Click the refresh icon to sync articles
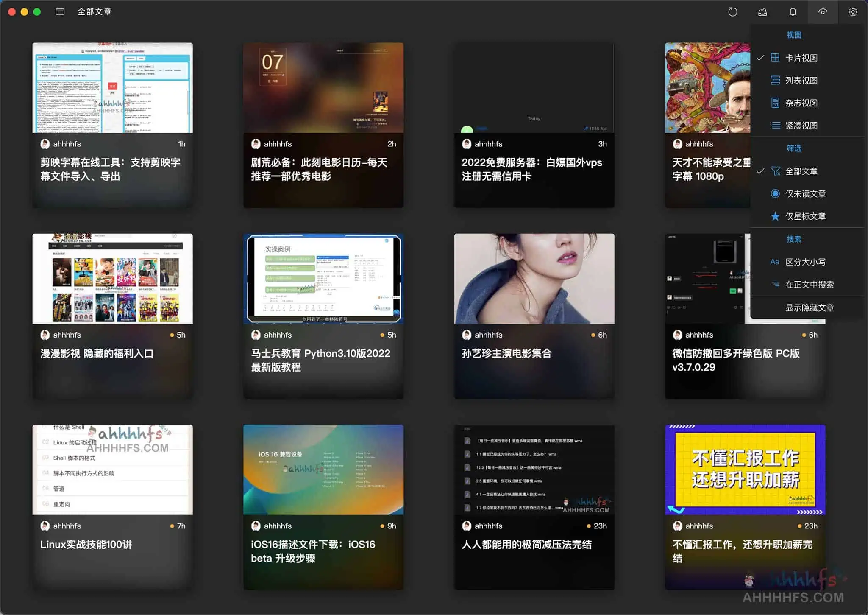The image size is (868, 615). tap(732, 12)
